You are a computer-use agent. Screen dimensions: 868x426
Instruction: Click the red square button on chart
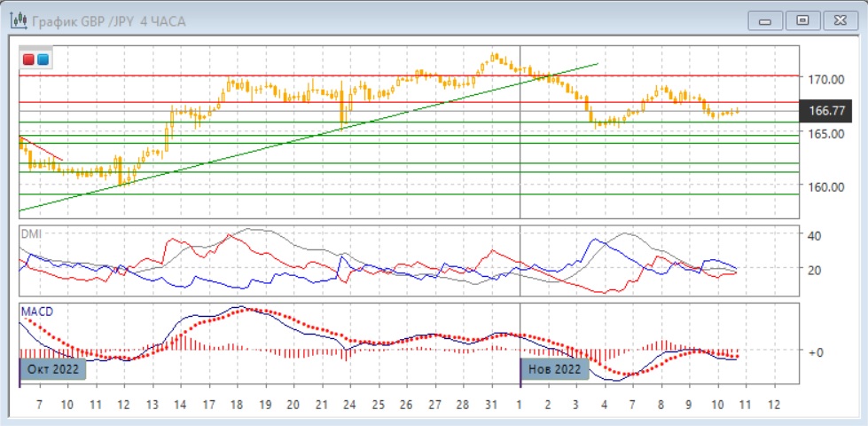coord(28,59)
